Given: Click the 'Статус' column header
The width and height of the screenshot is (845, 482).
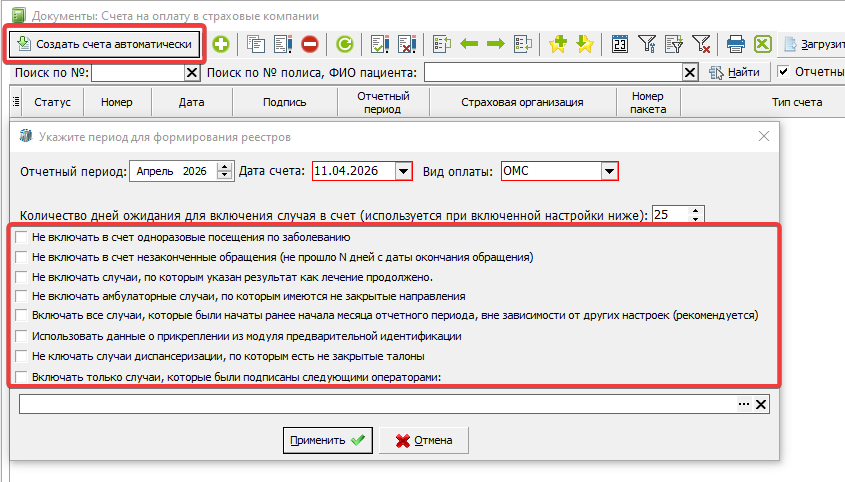Looking at the screenshot, I should pos(52,102).
